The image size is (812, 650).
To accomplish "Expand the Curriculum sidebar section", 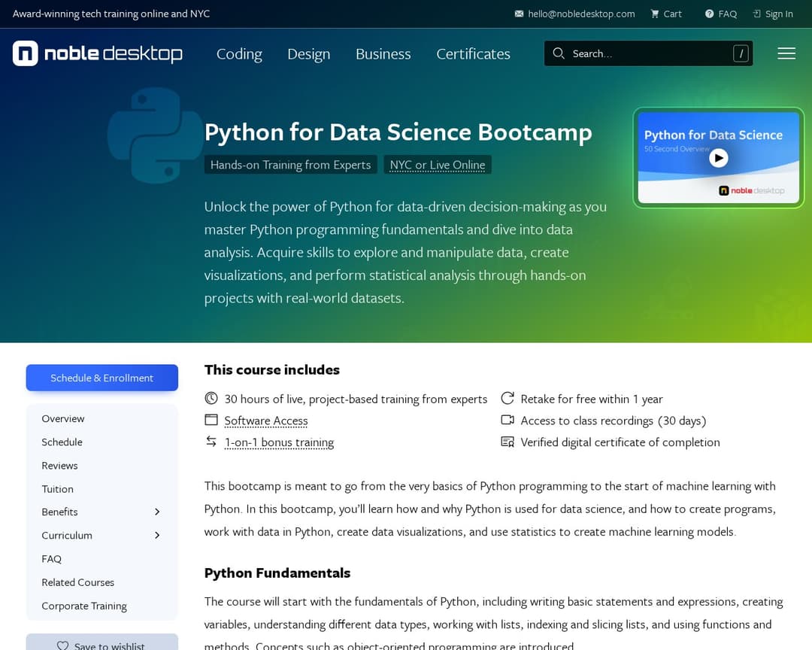I will (157, 536).
